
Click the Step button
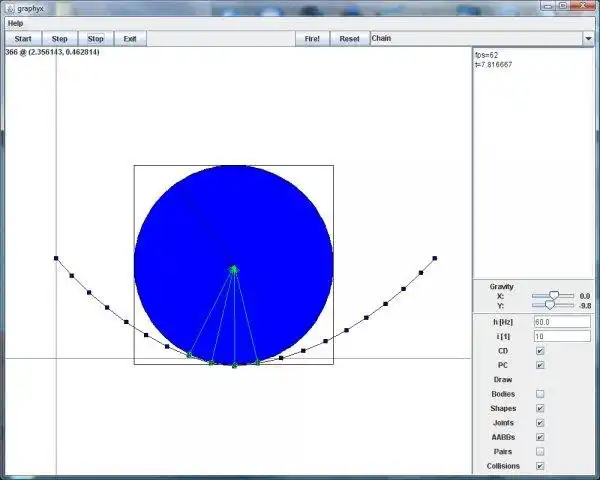[59, 39]
